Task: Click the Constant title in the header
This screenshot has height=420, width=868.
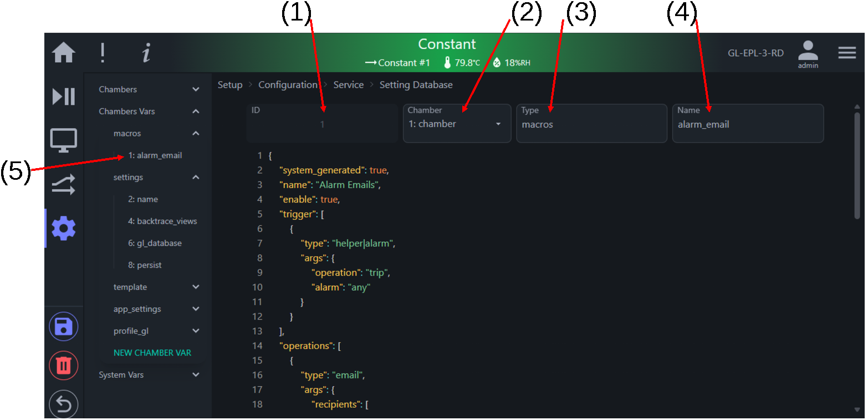Action: pos(447,44)
